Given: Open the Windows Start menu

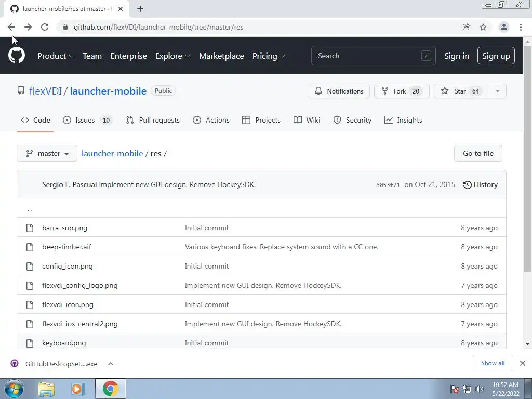Looking at the screenshot, I should [14, 389].
